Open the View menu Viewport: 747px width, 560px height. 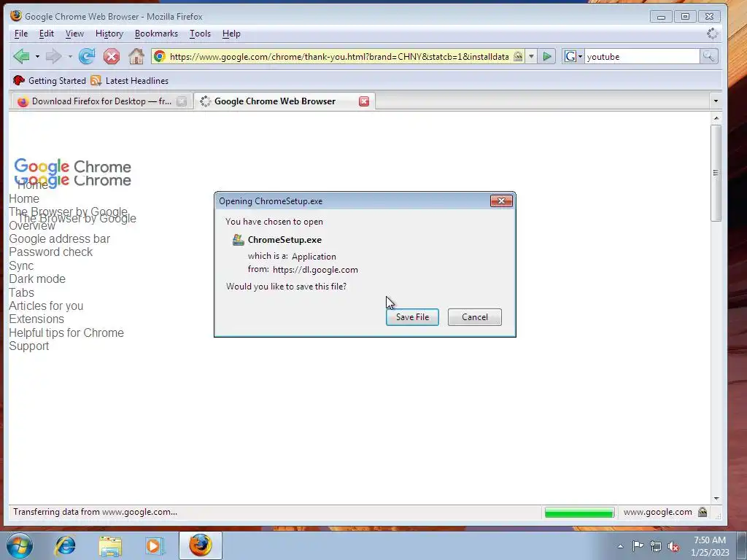coord(74,34)
